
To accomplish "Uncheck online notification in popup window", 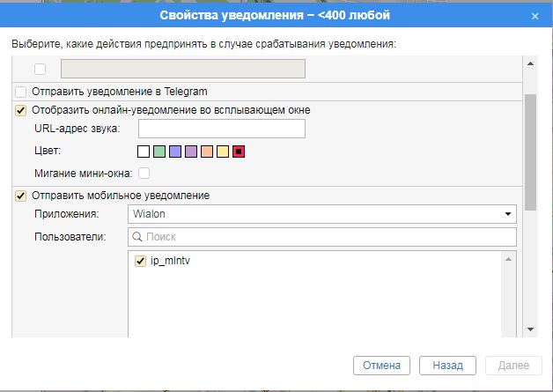I will [21, 110].
